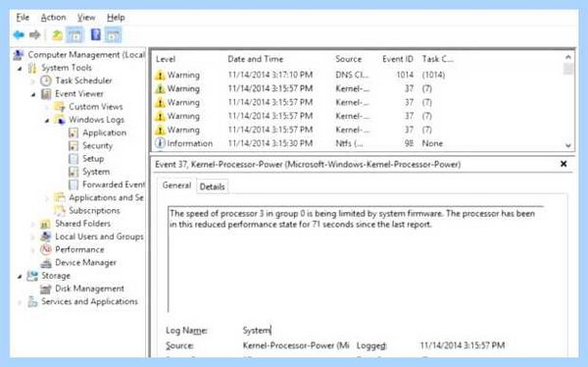Select the Performance tree item label
The height and width of the screenshot is (367, 588).
(79, 250)
